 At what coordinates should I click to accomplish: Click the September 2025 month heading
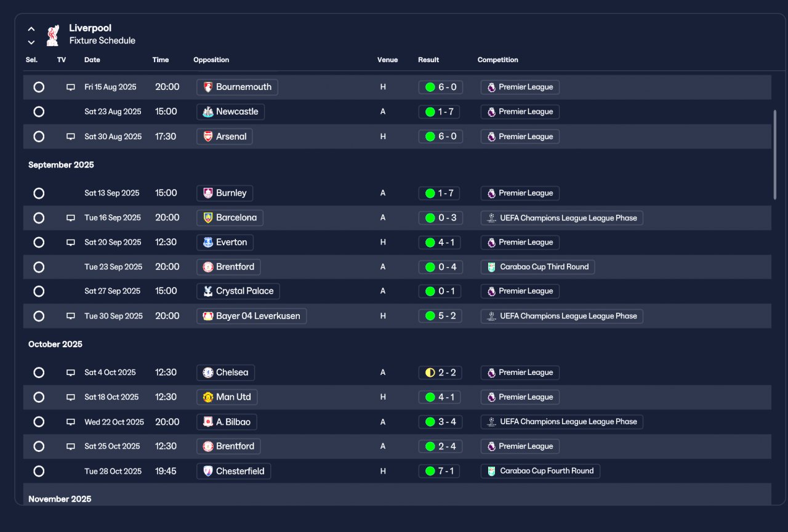[61, 165]
